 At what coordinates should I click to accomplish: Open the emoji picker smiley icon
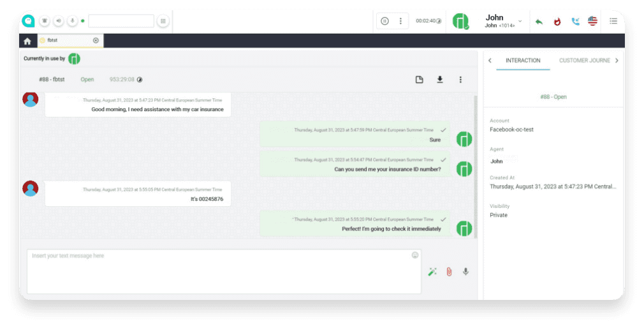click(415, 255)
